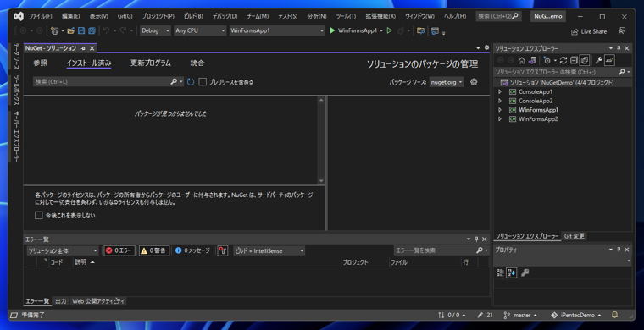Start debugging with green play WinFormsApp1 button
The height and width of the screenshot is (330, 644).
[353, 30]
